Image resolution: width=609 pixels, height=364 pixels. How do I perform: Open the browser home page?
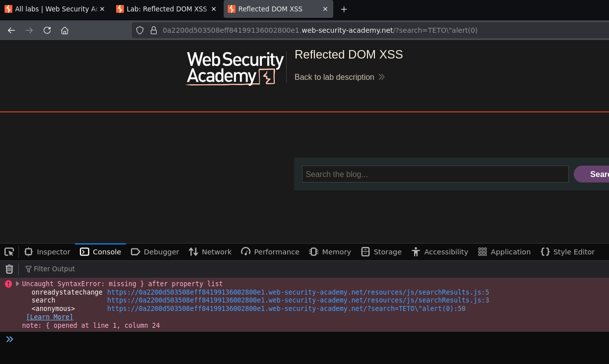pyautogui.click(x=64, y=30)
